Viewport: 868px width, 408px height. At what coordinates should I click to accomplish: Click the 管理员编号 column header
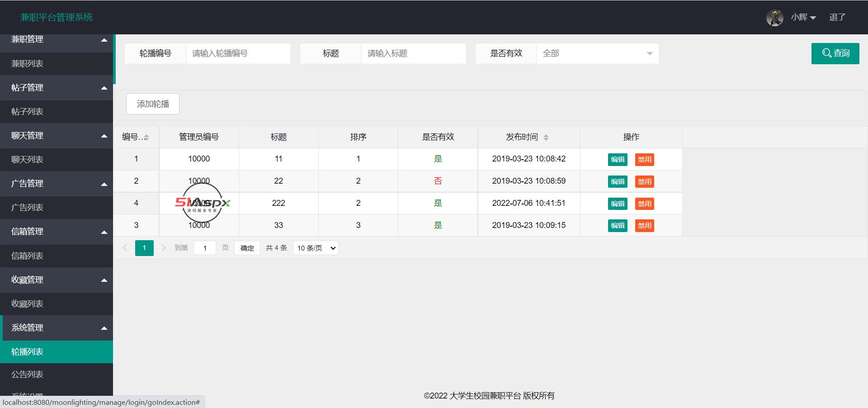coord(199,137)
